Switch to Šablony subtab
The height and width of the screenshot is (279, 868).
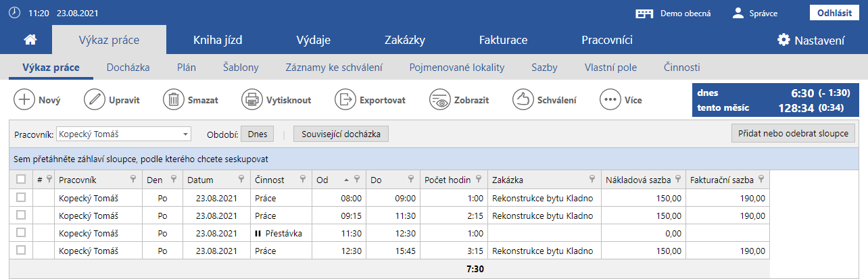(x=241, y=68)
